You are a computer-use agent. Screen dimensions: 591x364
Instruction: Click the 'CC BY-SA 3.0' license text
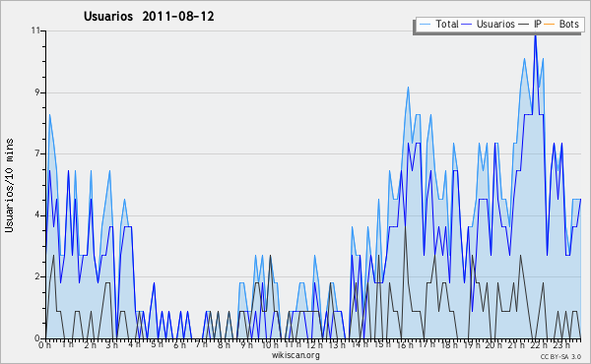[560, 357]
